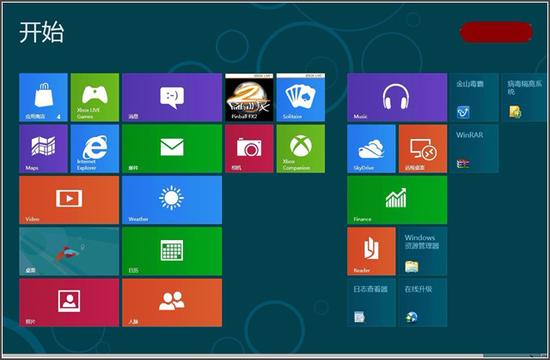Open the Remote Desktop tile
Viewport: 550px width, 360px height.
point(423,149)
